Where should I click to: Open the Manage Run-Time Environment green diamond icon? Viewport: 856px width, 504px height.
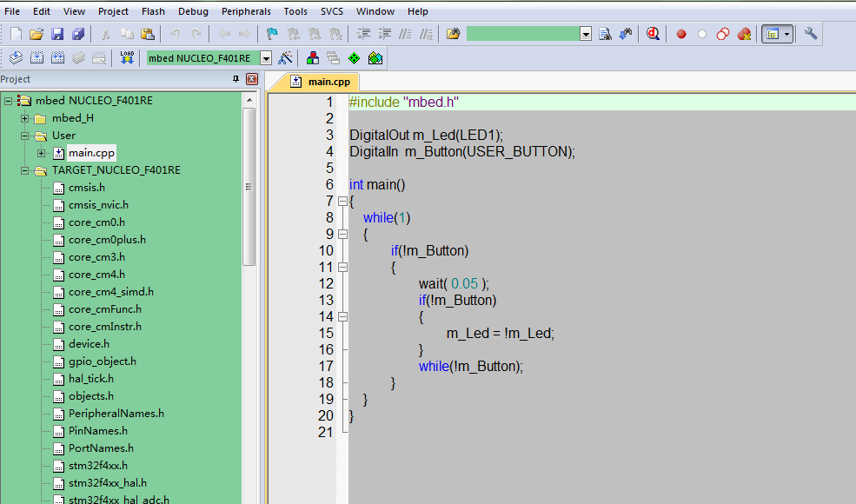(x=354, y=58)
